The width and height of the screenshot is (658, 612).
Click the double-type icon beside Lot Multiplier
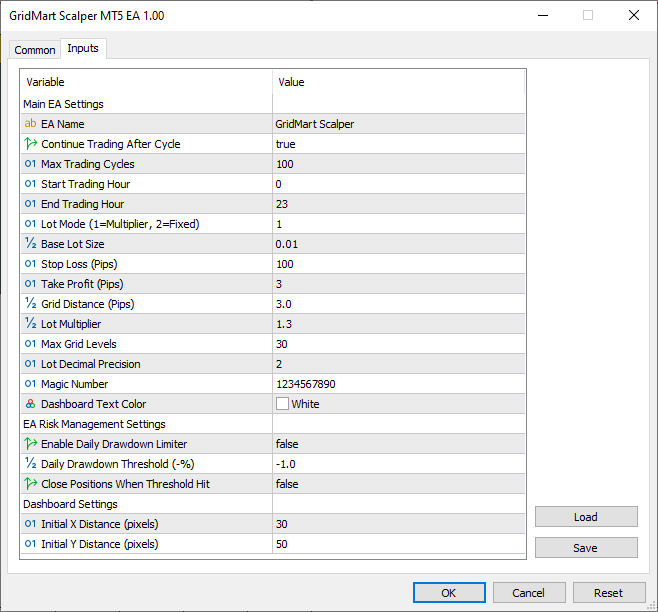point(30,323)
